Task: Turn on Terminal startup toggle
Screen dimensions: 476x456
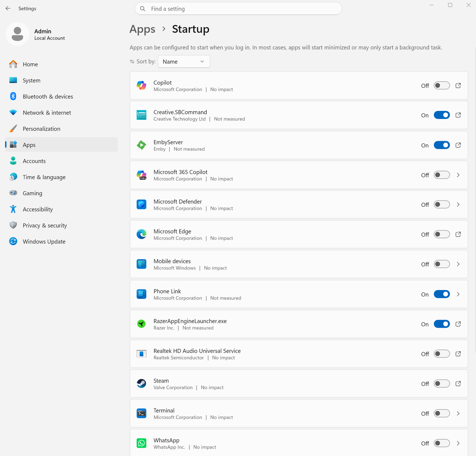Action: point(442,413)
